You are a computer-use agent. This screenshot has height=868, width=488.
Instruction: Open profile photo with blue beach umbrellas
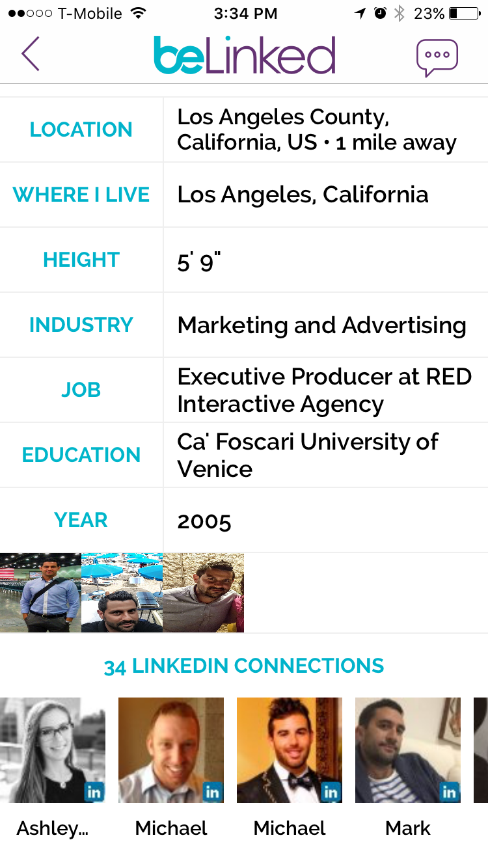tap(122, 593)
